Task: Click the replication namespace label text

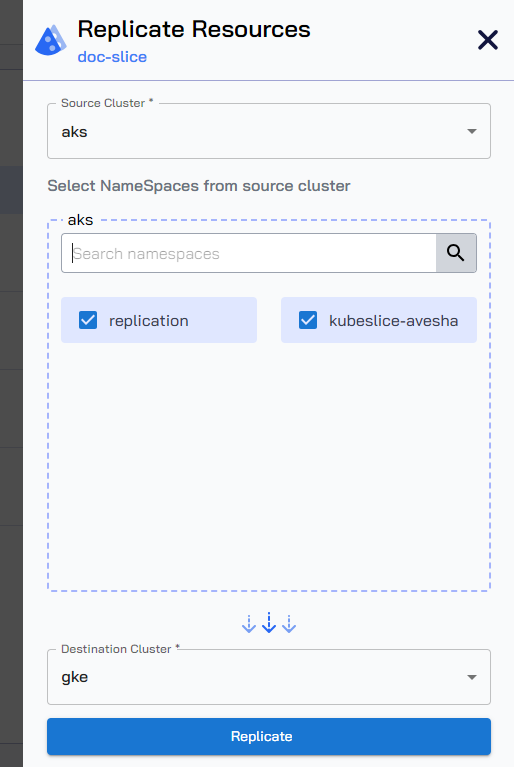Action: click(149, 321)
